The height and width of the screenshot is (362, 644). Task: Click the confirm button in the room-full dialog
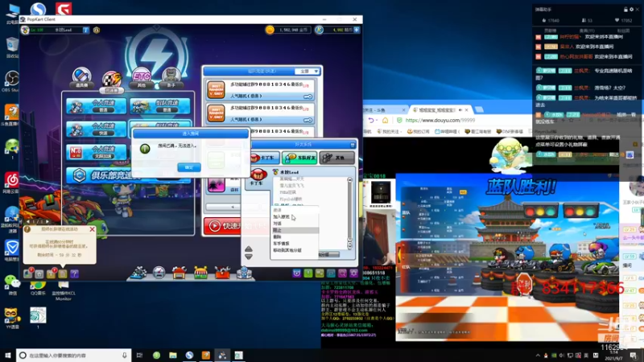189,167
